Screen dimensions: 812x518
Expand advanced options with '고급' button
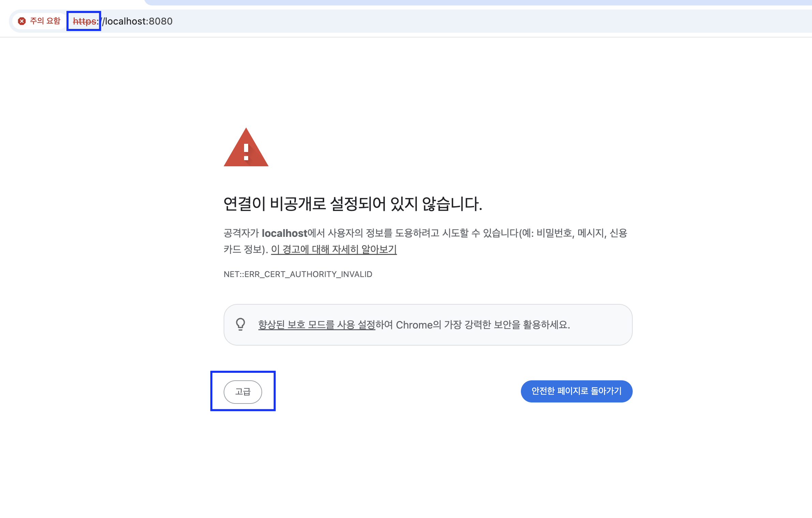tap(243, 392)
